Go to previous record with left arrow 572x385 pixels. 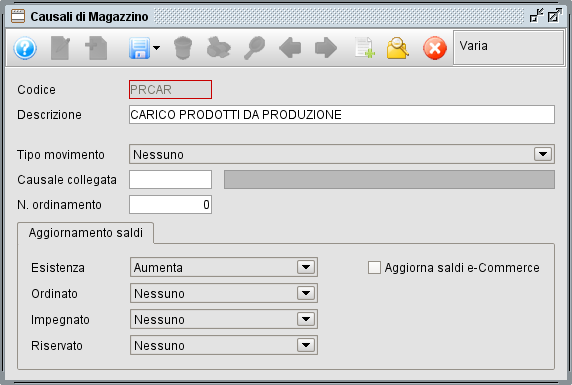(290, 48)
